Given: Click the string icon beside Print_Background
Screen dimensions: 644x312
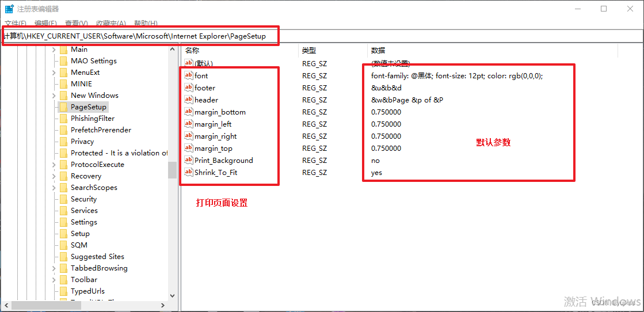Looking at the screenshot, I should [x=189, y=160].
